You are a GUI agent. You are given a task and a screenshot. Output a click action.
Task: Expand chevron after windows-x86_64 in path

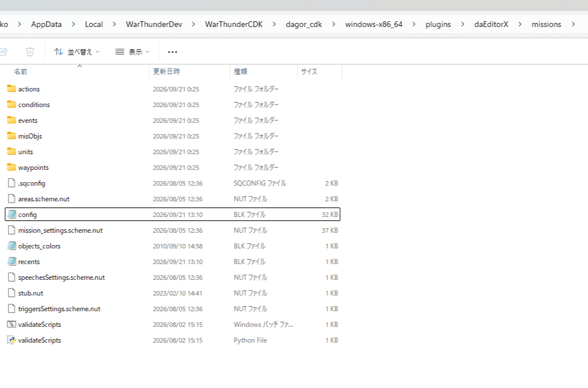point(413,24)
